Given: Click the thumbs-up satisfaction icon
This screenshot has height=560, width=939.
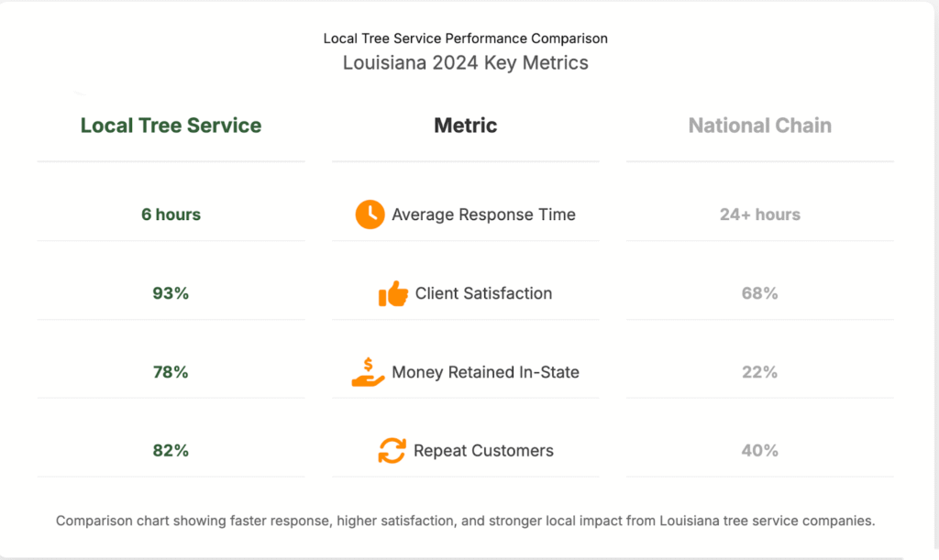Looking at the screenshot, I should pos(393,294).
